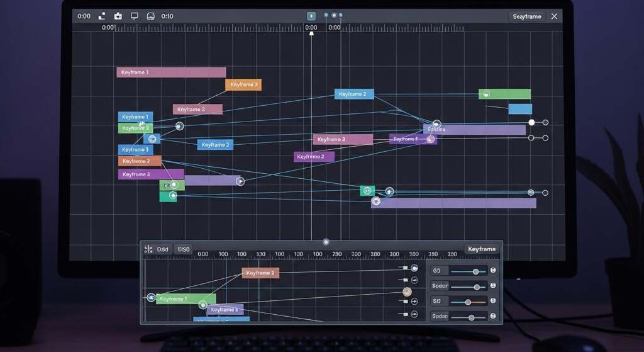Select the orange Keyframe 2 block on the left
644x352 pixels.
[x=140, y=161]
